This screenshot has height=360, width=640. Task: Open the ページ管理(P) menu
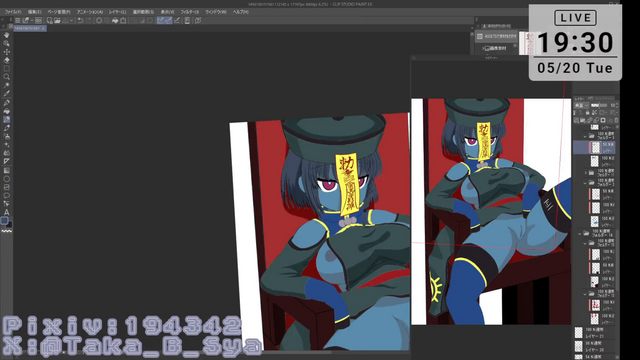59,12
